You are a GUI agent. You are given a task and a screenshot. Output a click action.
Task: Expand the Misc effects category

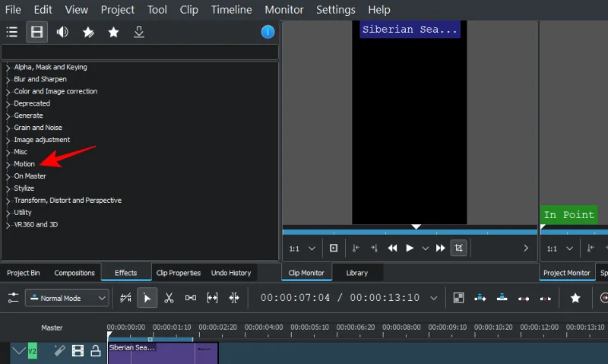8,152
